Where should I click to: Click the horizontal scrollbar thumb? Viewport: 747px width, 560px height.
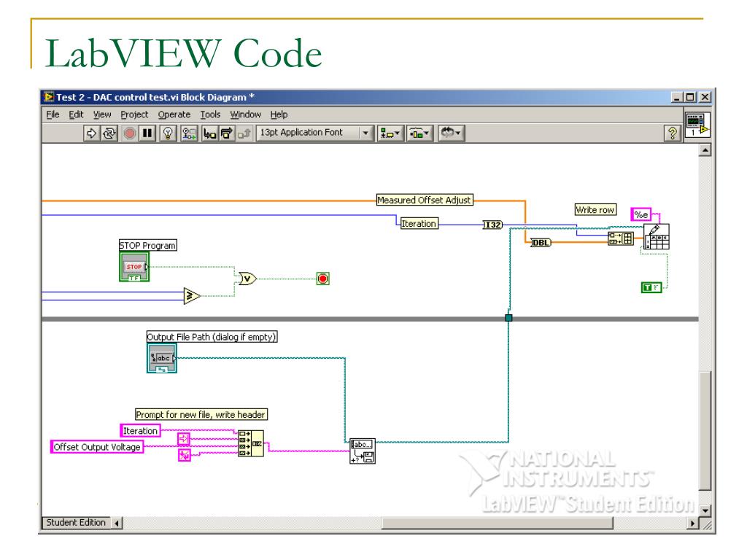pyautogui.click(x=498, y=524)
